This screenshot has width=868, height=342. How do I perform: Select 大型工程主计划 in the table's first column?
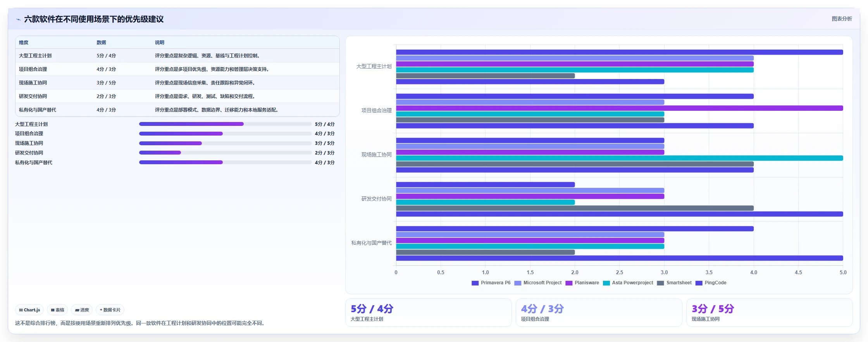point(35,56)
